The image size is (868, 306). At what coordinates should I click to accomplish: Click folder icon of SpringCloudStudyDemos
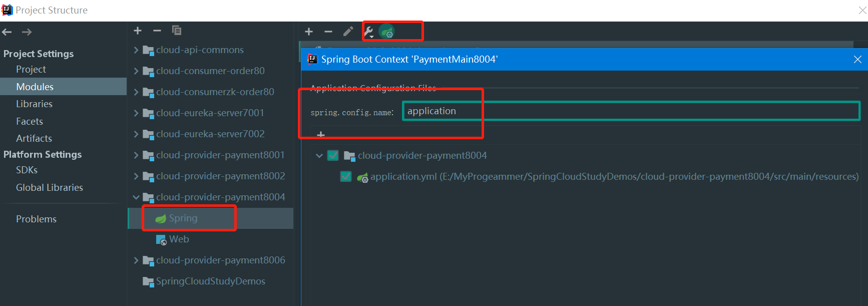148,281
